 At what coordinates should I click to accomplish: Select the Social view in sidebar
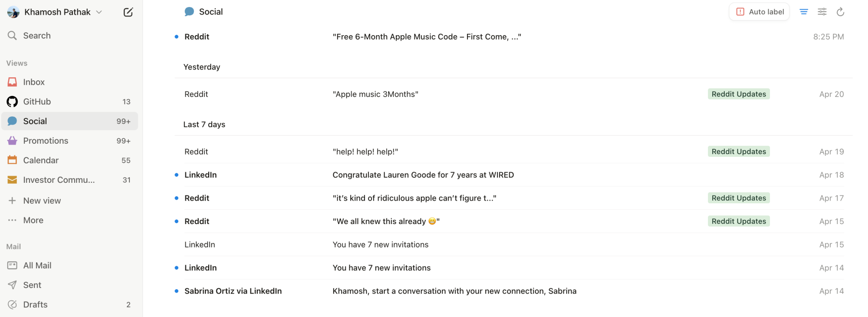click(x=35, y=121)
